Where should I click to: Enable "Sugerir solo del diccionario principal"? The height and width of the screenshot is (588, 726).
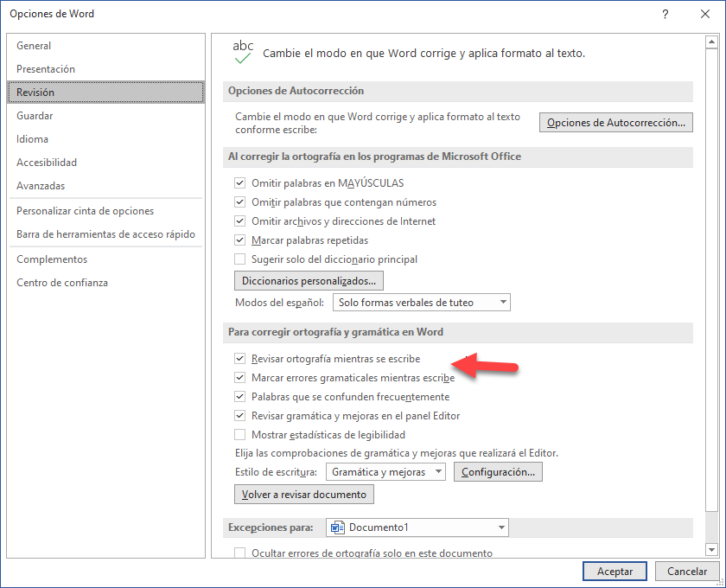coord(239,259)
